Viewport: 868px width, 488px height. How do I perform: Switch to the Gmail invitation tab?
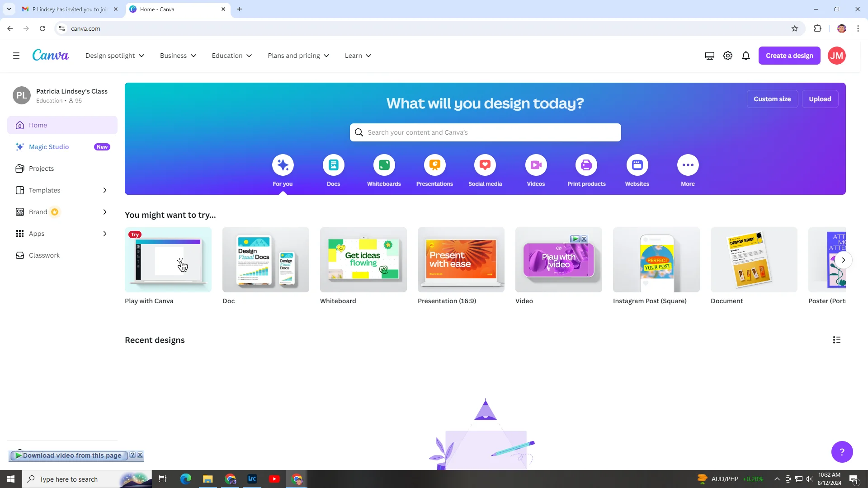(x=69, y=9)
